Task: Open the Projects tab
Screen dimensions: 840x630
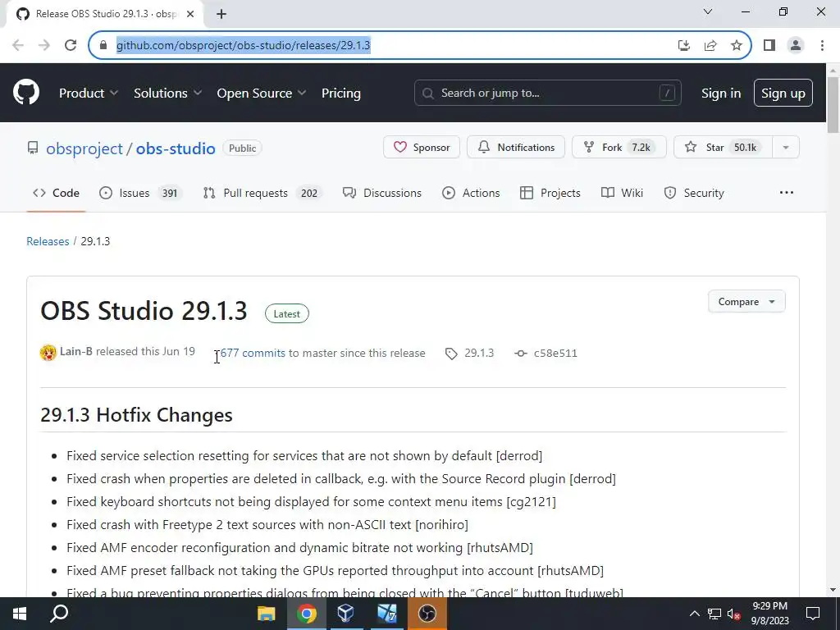Action: [x=550, y=193]
